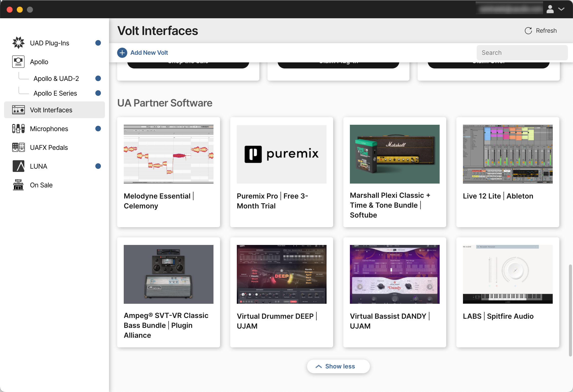
Task: Open the Apollo section icon
Action: coord(18,62)
